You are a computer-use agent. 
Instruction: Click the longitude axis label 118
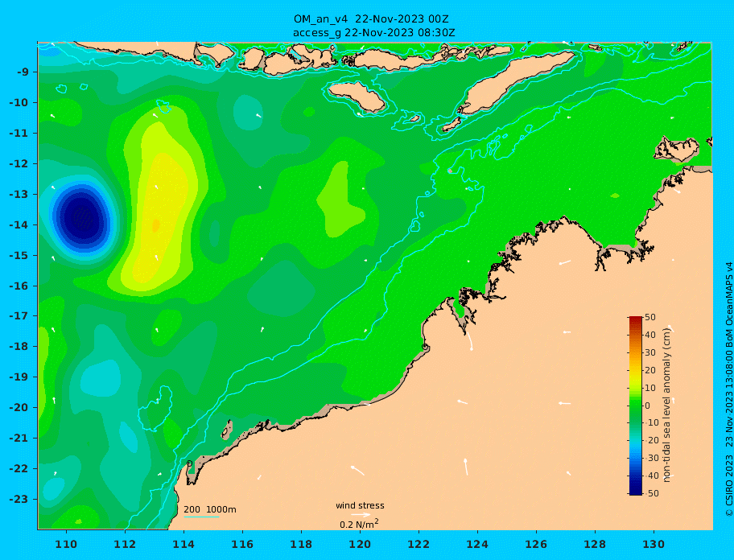click(x=302, y=545)
